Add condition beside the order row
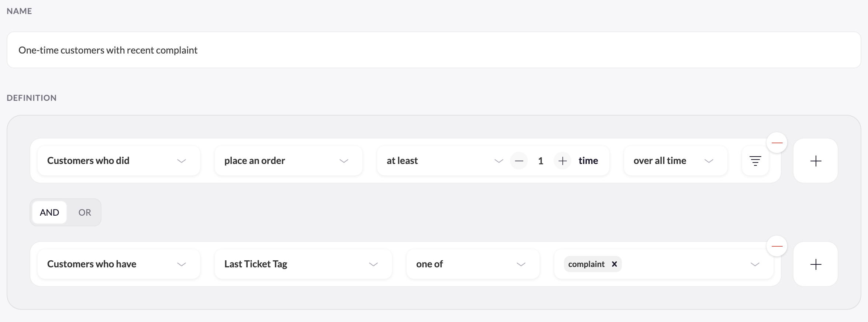The image size is (868, 322). point(816,161)
